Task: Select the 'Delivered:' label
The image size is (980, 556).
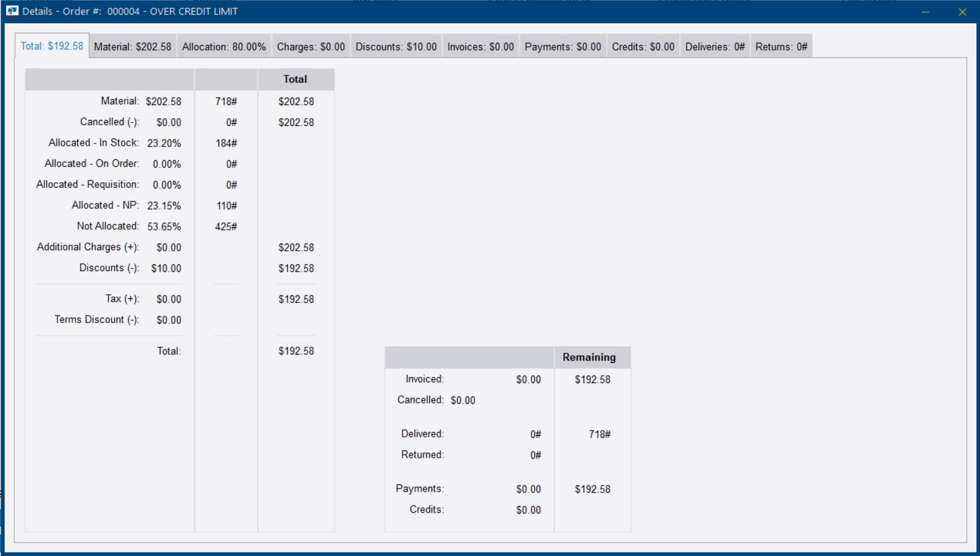Action: click(x=422, y=434)
